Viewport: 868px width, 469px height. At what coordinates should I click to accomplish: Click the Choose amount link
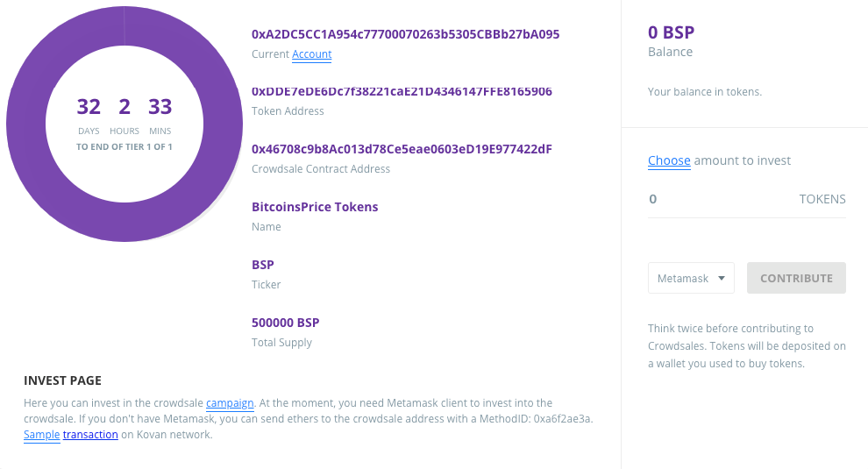pyautogui.click(x=669, y=160)
